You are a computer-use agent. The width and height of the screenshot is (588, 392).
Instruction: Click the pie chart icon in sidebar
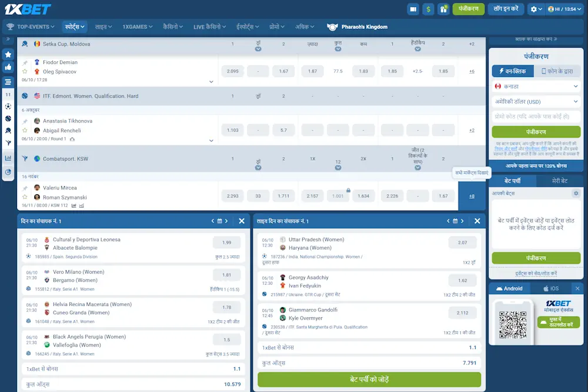[x=8, y=172]
